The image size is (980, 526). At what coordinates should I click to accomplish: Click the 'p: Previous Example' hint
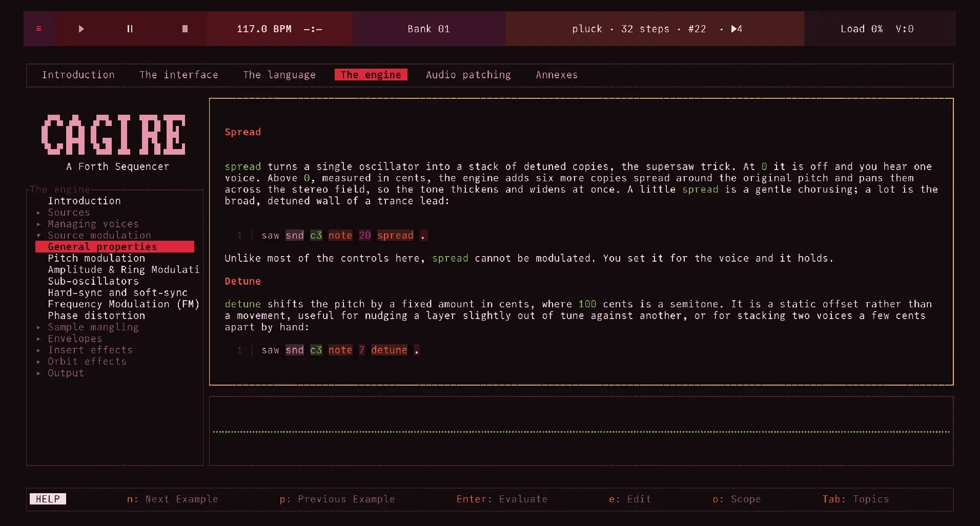coord(337,499)
